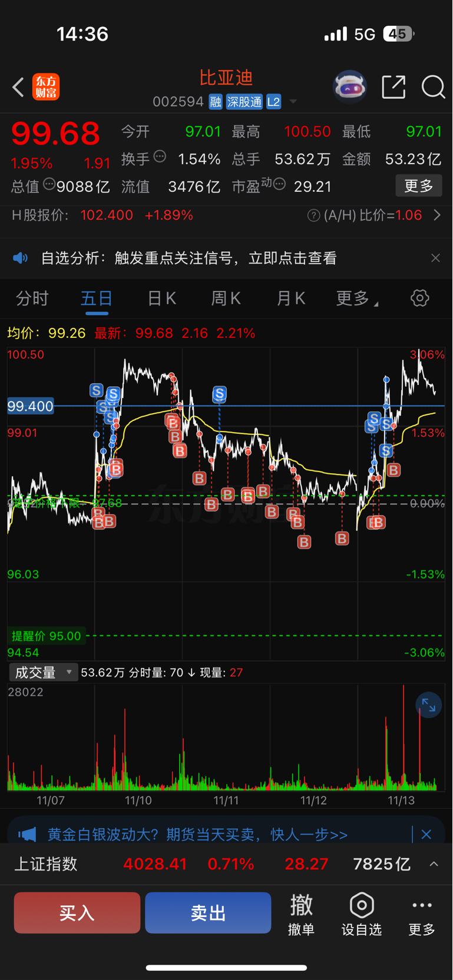Open the search magnifier icon
The width and height of the screenshot is (453, 980).
pyautogui.click(x=433, y=87)
